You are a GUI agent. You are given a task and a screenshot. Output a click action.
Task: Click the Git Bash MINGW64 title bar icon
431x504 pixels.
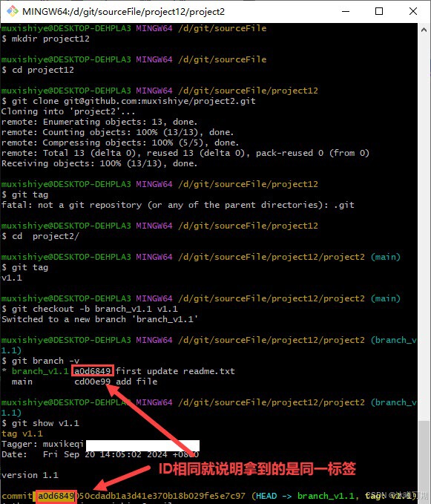pyautogui.click(x=13, y=11)
